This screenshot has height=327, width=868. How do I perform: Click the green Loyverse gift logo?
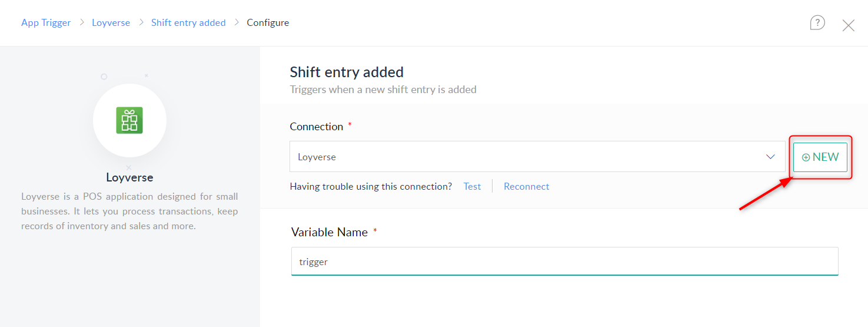[129, 121]
